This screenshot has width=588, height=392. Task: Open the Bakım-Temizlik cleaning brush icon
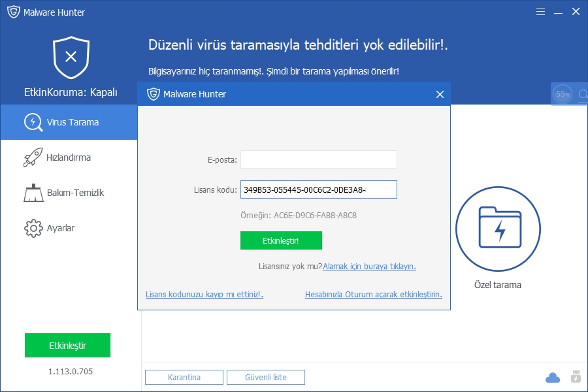[x=32, y=193]
